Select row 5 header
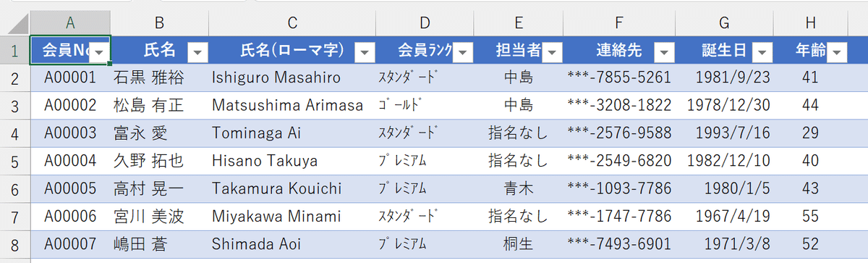This screenshot has height=263, width=868. (x=14, y=162)
